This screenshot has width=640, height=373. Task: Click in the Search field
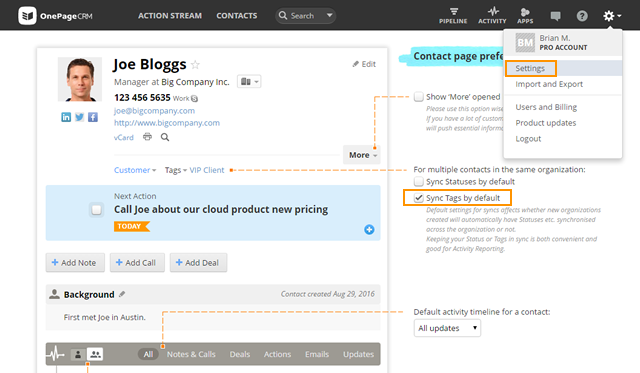coord(302,16)
